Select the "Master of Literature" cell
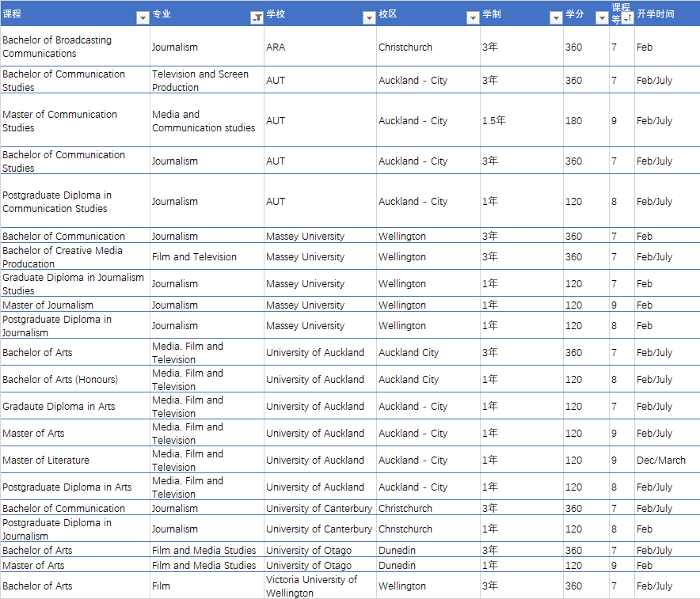Viewport: 700px width, 599px height. click(x=75, y=460)
